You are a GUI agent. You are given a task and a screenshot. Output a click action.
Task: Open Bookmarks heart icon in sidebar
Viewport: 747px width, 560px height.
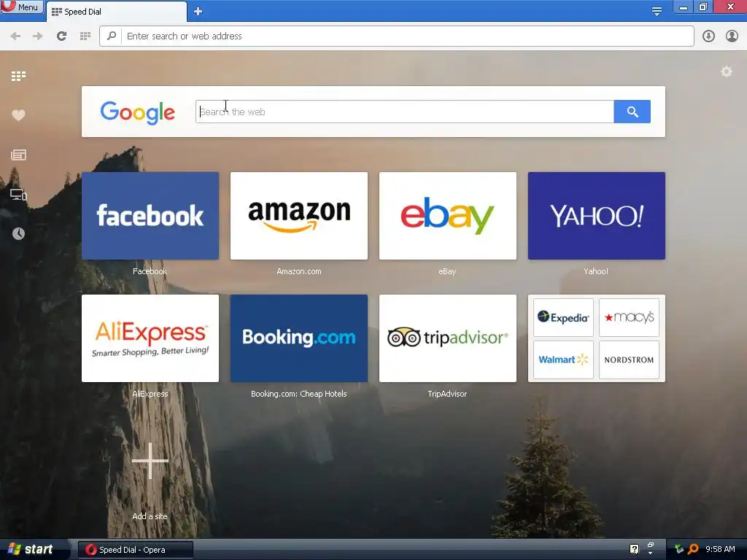coord(18,115)
